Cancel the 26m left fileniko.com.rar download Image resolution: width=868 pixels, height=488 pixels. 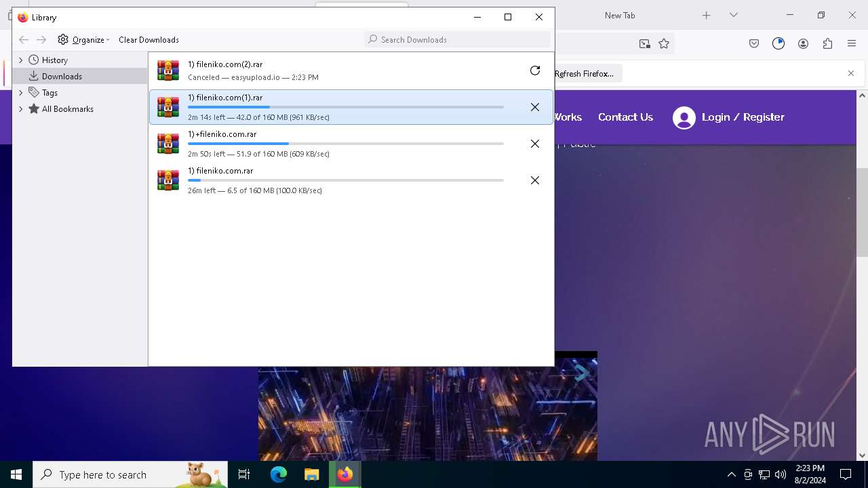pyautogui.click(x=535, y=180)
